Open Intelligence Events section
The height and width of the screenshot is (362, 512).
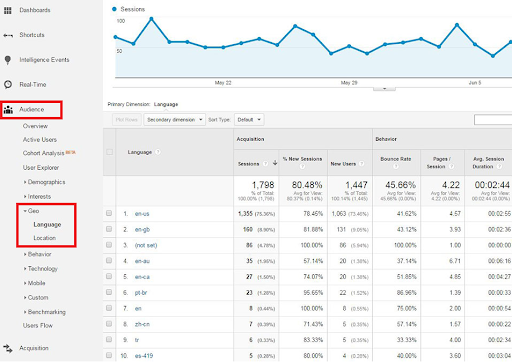(x=44, y=60)
